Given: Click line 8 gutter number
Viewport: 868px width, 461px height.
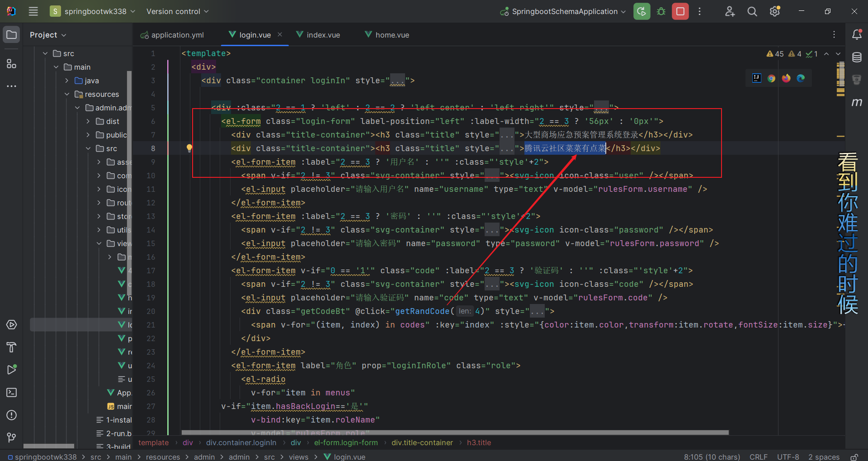Looking at the screenshot, I should (x=153, y=148).
